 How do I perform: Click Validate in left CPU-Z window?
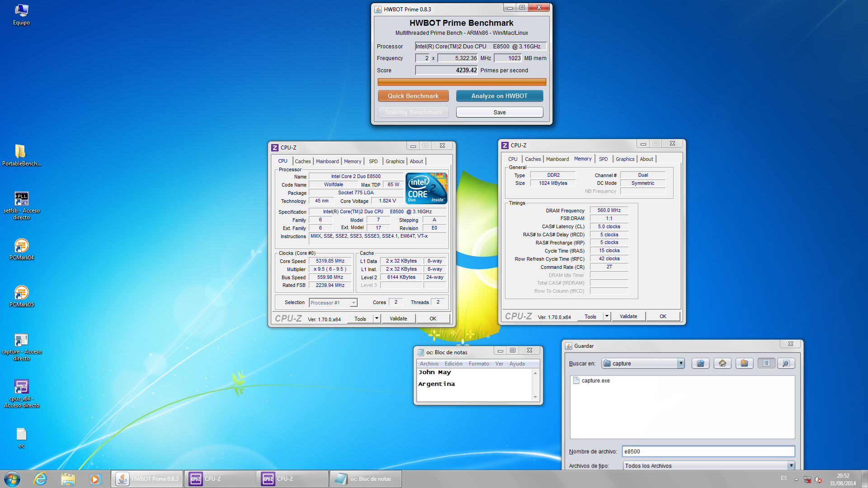(398, 319)
